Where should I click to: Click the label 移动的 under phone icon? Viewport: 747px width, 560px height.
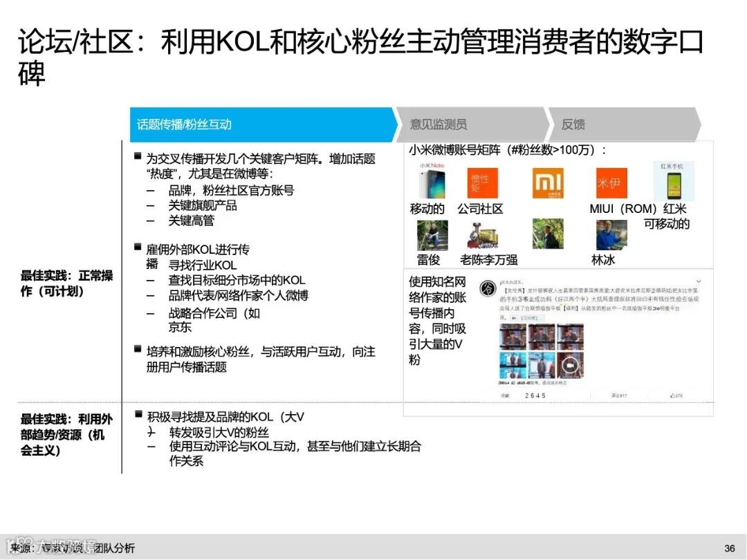[x=427, y=209]
